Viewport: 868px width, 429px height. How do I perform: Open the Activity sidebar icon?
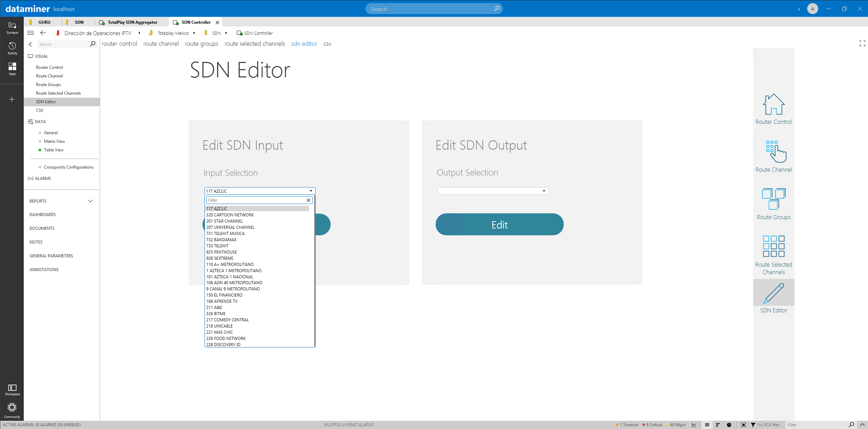point(12,48)
